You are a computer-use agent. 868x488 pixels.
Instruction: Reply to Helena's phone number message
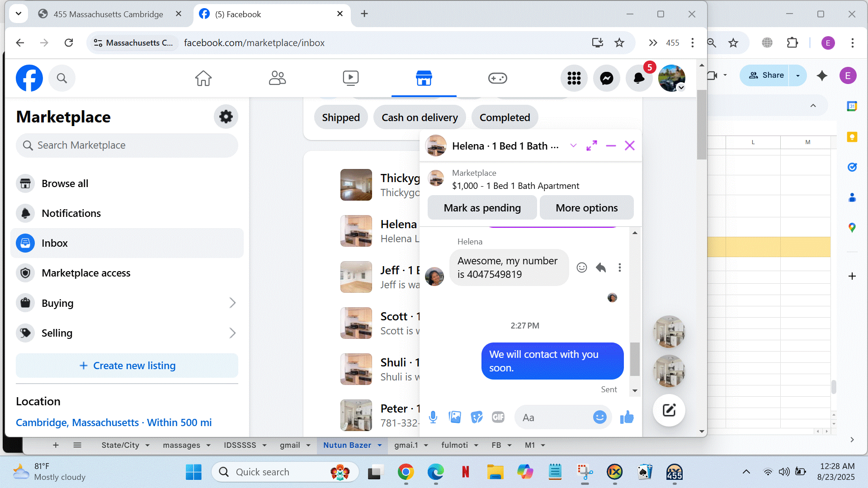point(600,267)
